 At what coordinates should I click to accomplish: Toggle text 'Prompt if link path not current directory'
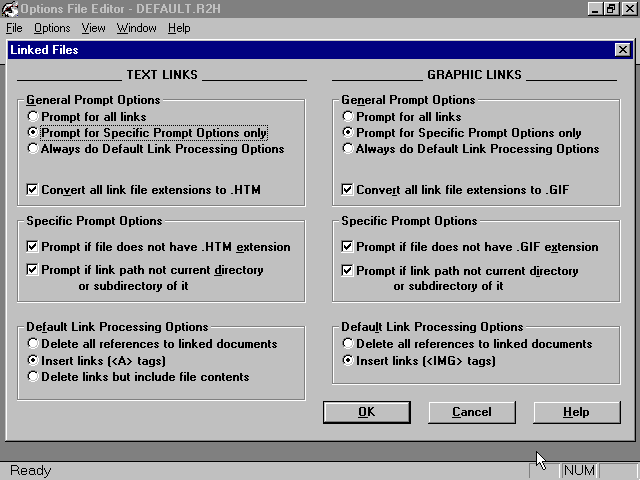34,271
